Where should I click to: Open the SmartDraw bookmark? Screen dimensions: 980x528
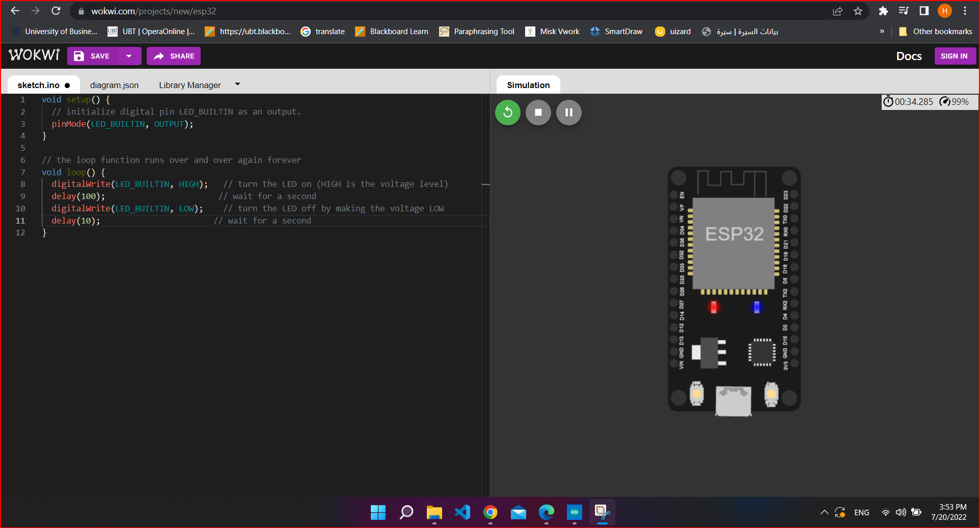point(616,32)
